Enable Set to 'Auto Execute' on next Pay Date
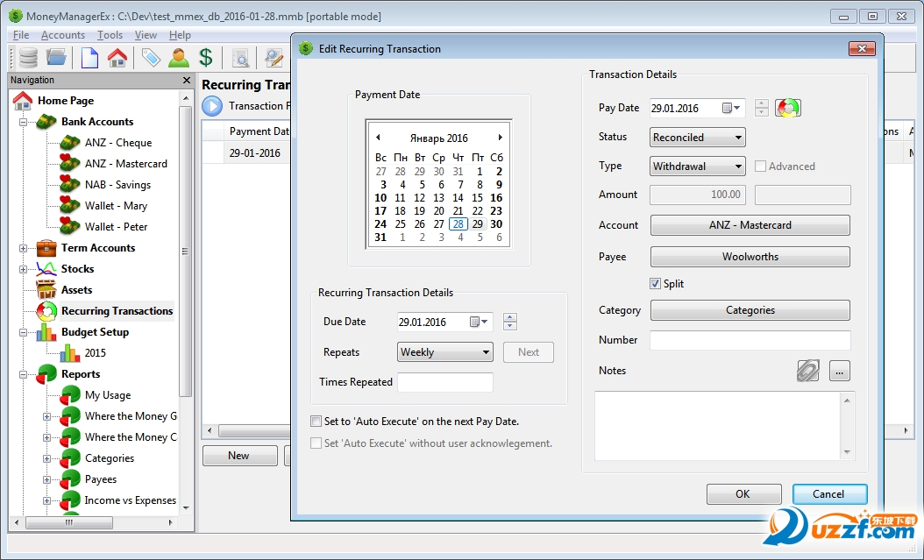Screen dimensions: 924x560 316,422
